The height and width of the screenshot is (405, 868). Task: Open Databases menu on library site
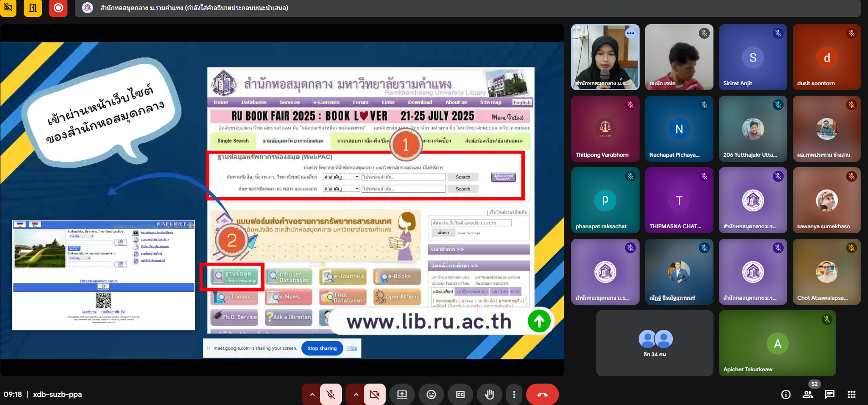coord(254,103)
